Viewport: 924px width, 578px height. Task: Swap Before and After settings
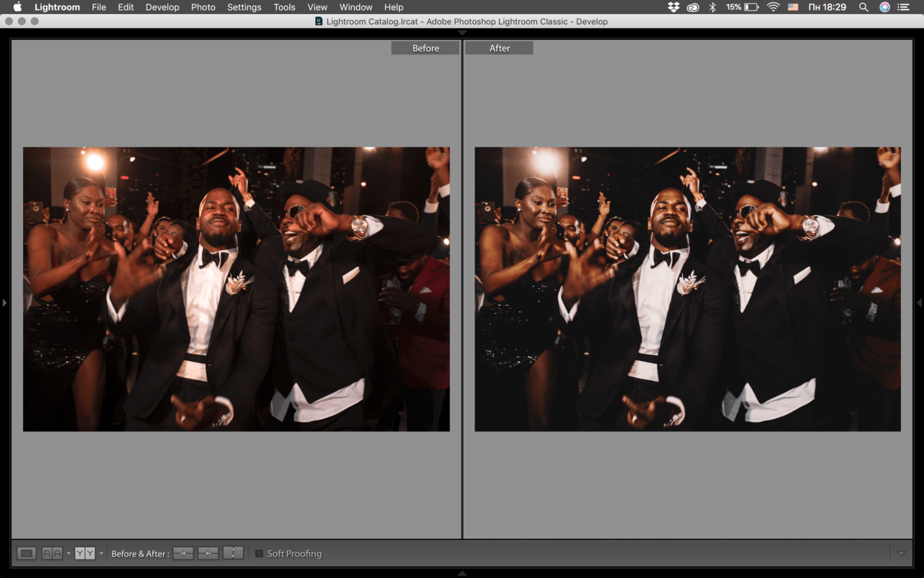pos(233,554)
